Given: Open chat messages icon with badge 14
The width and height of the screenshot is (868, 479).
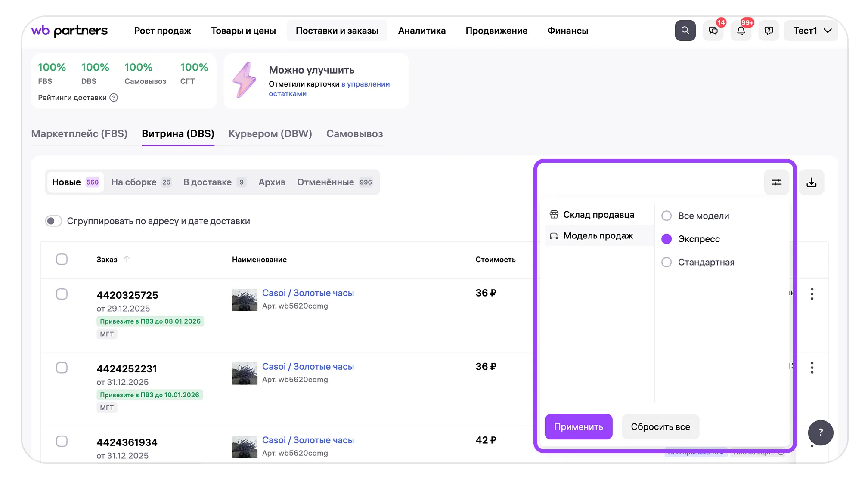Looking at the screenshot, I should click(x=713, y=31).
